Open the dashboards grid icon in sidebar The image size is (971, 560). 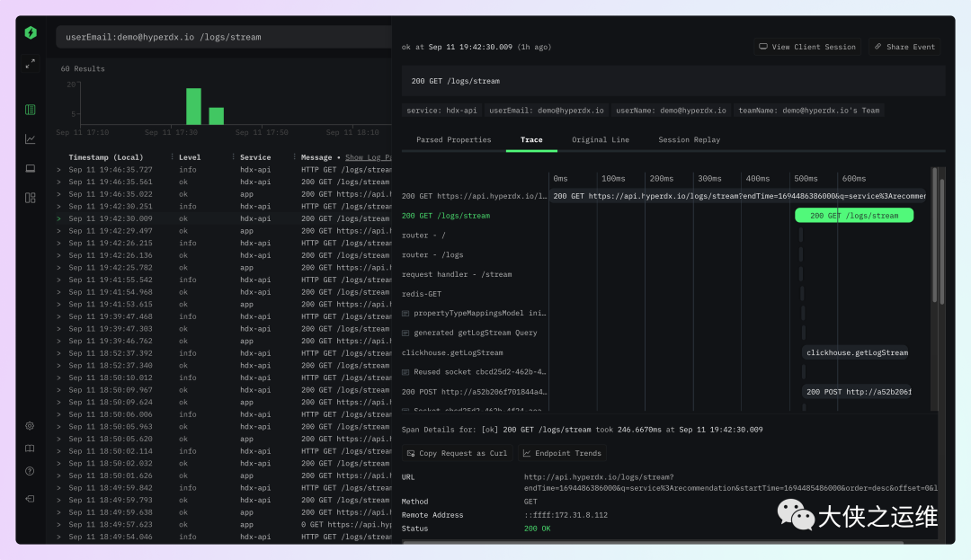pyautogui.click(x=31, y=198)
